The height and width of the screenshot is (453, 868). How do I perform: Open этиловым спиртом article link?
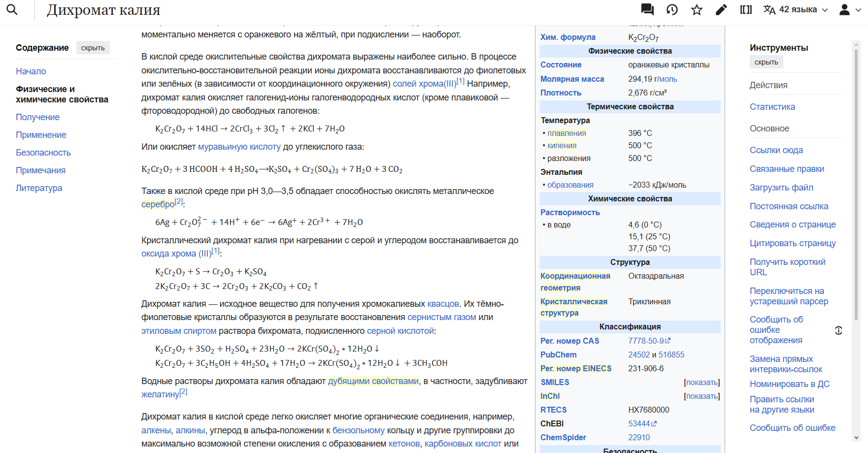pos(179,331)
